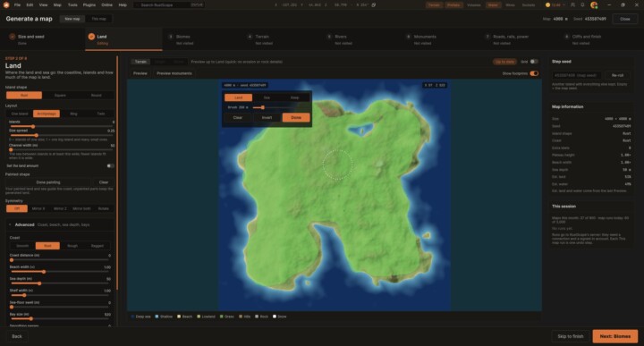Click the friends icon beside the bell
The width and height of the screenshot is (644, 346).
tap(572, 5)
